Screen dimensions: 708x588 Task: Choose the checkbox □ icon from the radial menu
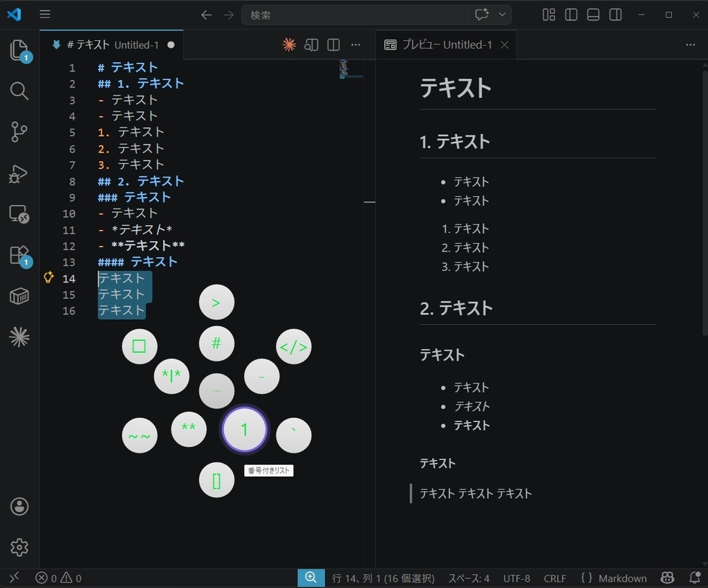pyautogui.click(x=140, y=345)
